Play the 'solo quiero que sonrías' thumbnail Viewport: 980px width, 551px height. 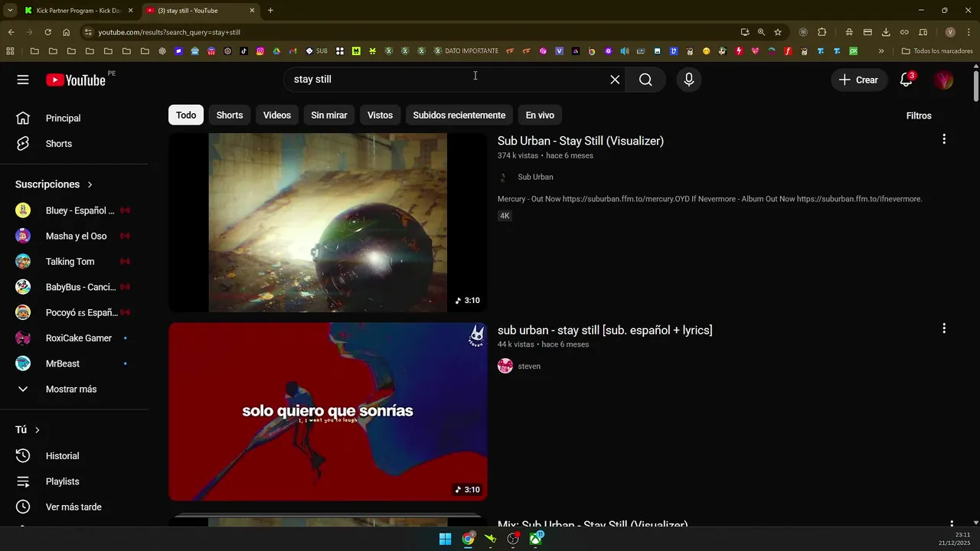coord(328,412)
